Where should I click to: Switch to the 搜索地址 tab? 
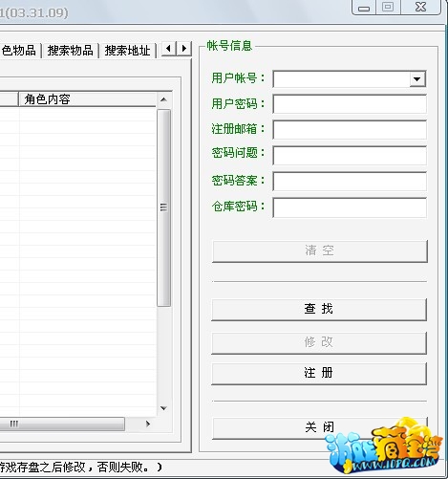(127, 51)
